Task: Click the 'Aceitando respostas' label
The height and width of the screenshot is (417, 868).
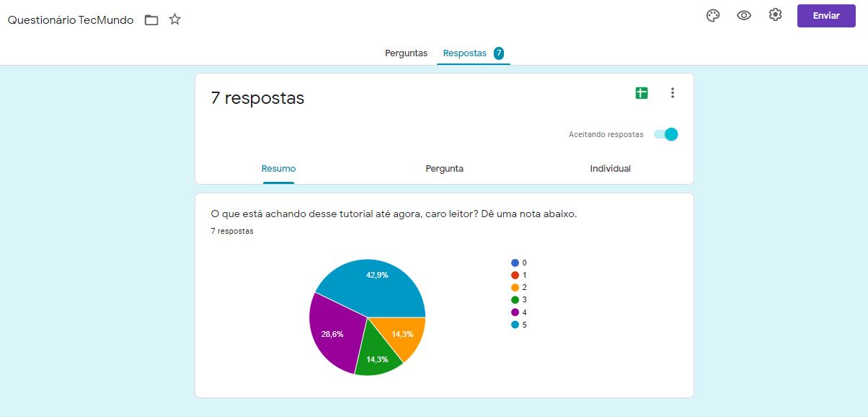Action: pos(606,135)
